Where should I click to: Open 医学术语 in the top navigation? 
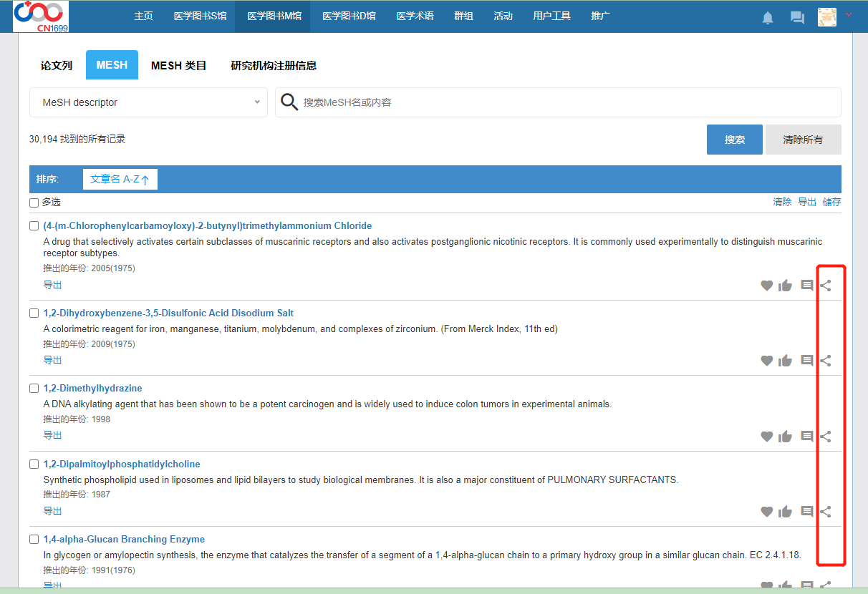(415, 16)
